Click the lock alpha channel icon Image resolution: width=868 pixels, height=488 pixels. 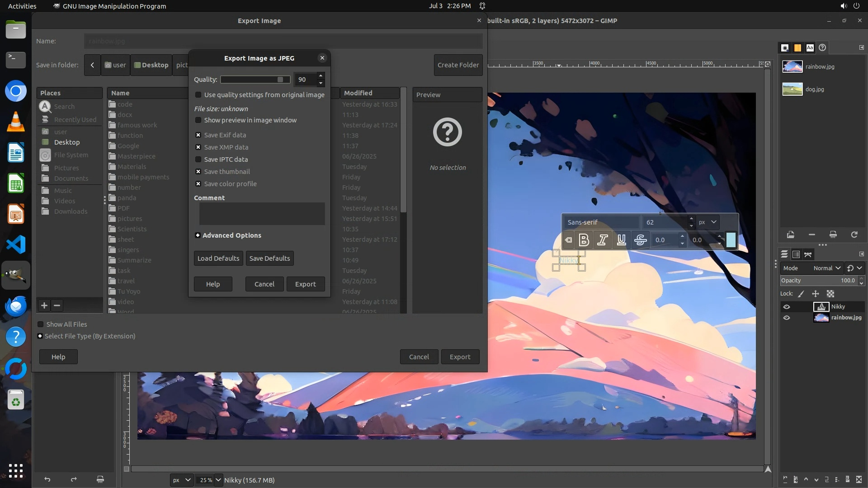point(830,294)
